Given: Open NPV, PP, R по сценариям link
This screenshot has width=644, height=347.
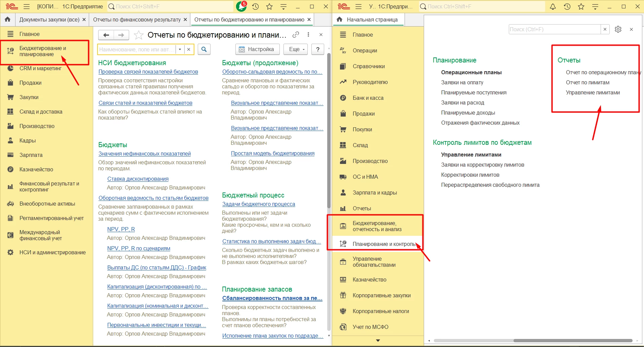Looking at the screenshot, I should pos(139,248).
